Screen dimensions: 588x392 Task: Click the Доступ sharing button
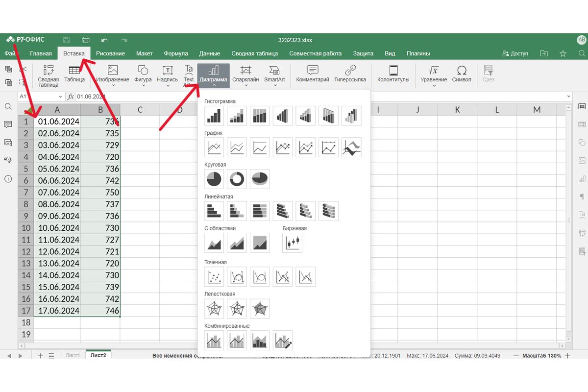pos(515,53)
